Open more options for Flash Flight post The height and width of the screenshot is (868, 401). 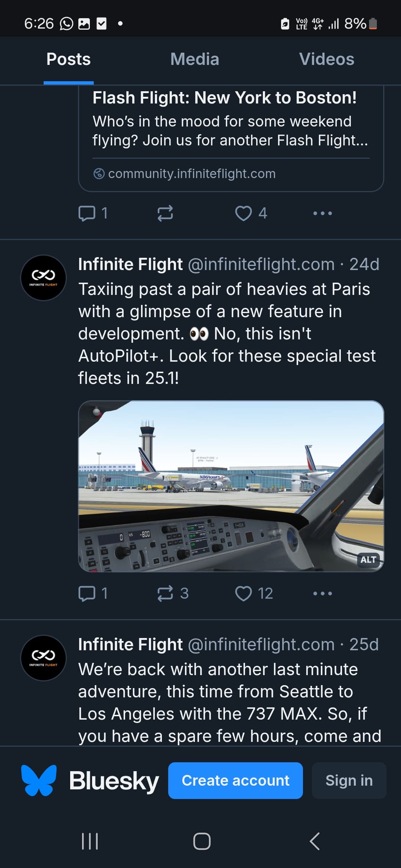click(322, 213)
